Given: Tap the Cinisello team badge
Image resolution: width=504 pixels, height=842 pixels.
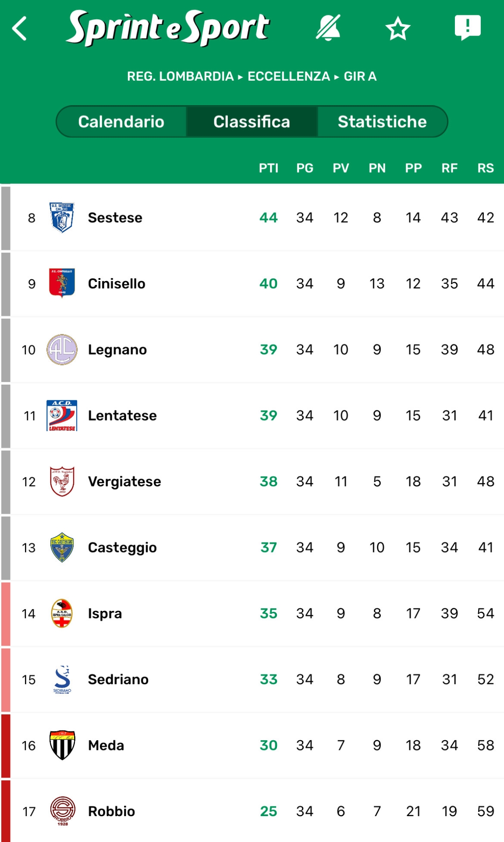Looking at the screenshot, I should (x=62, y=283).
